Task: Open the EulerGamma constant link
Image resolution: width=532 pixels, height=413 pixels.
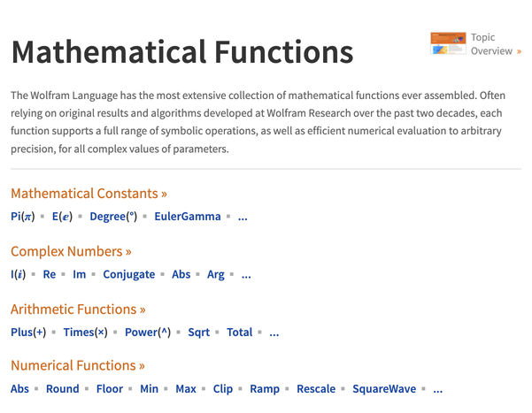Action: click(188, 217)
